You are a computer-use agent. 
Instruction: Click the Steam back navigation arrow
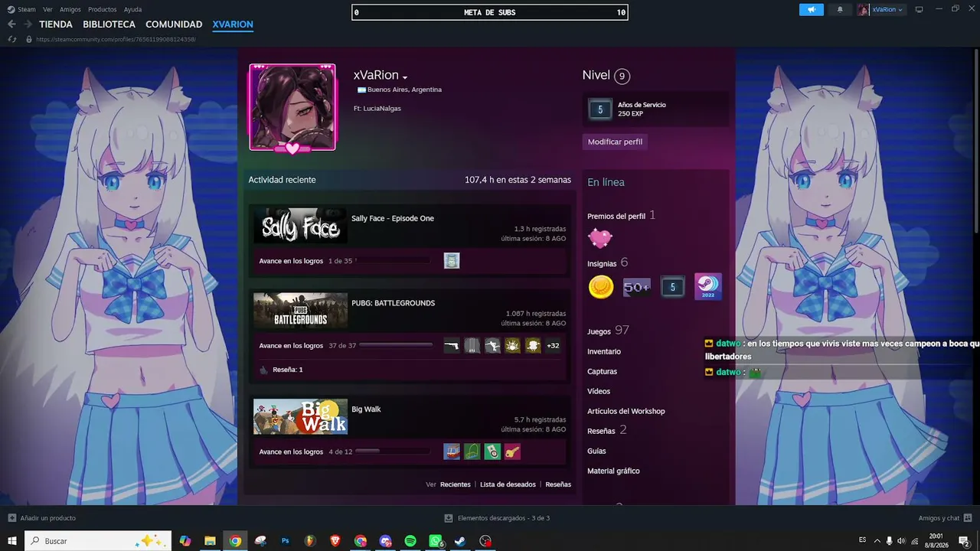pos(11,24)
